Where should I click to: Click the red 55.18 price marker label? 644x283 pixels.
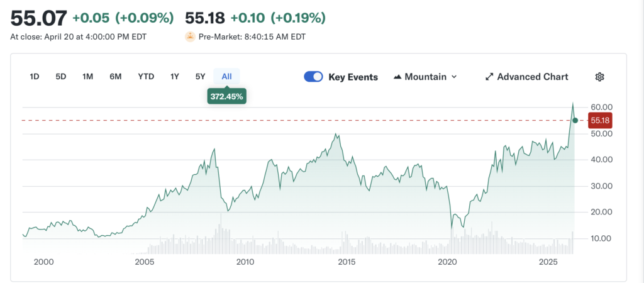click(601, 119)
